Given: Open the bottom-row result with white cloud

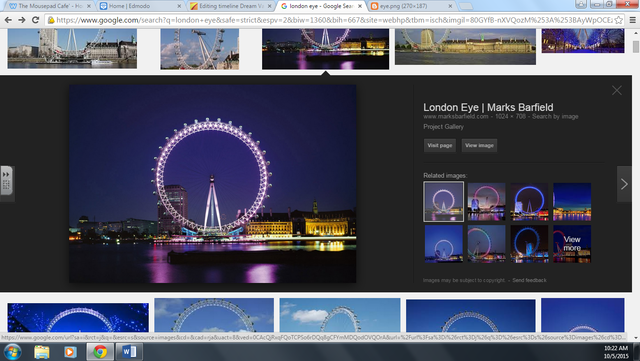Looking at the screenshot, I should [340, 315].
